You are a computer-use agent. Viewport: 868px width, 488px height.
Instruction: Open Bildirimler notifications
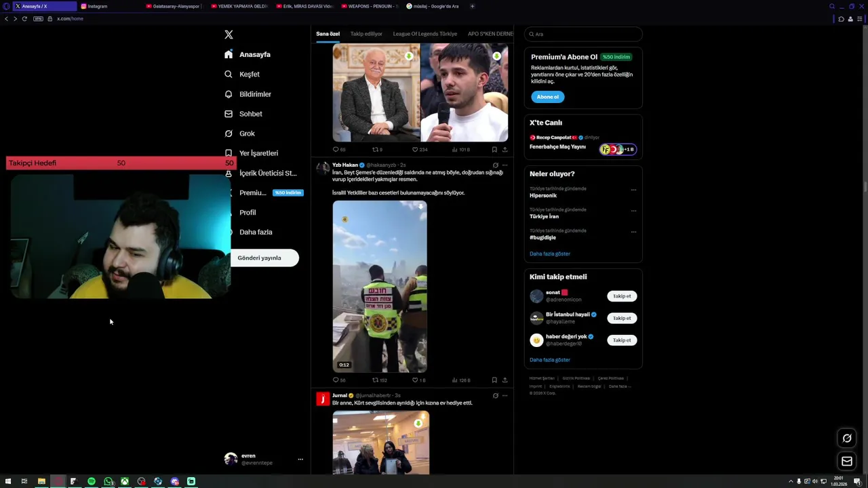click(248, 94)
